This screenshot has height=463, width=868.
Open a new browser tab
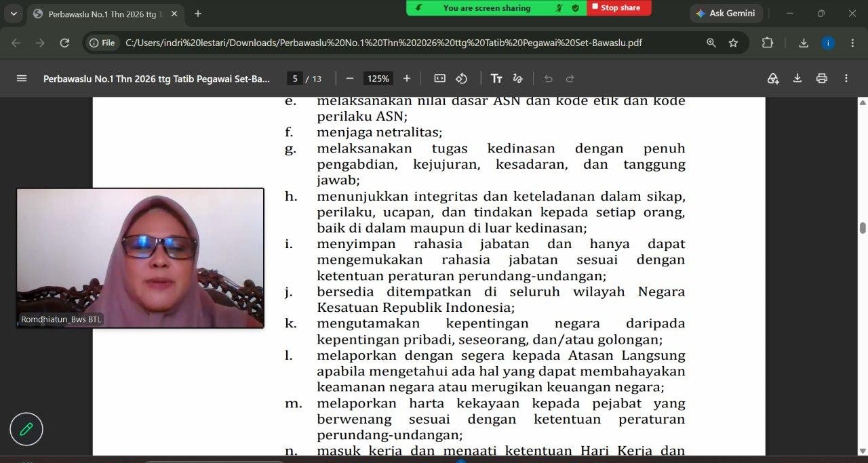198,14
